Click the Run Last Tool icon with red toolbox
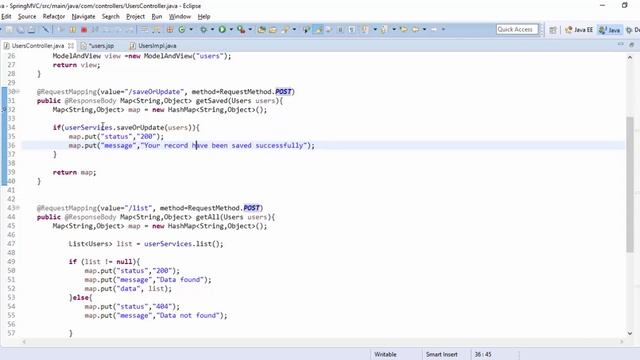This screenshot has width=640, height=360. click(241, 29)
